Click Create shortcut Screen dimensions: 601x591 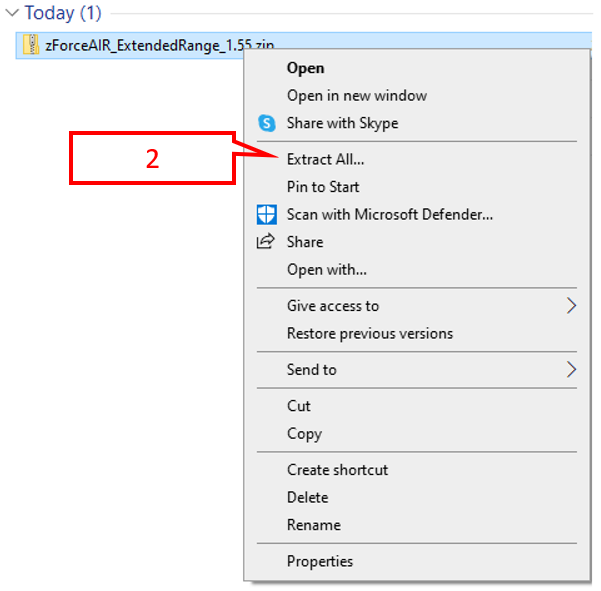click(337, 469)
